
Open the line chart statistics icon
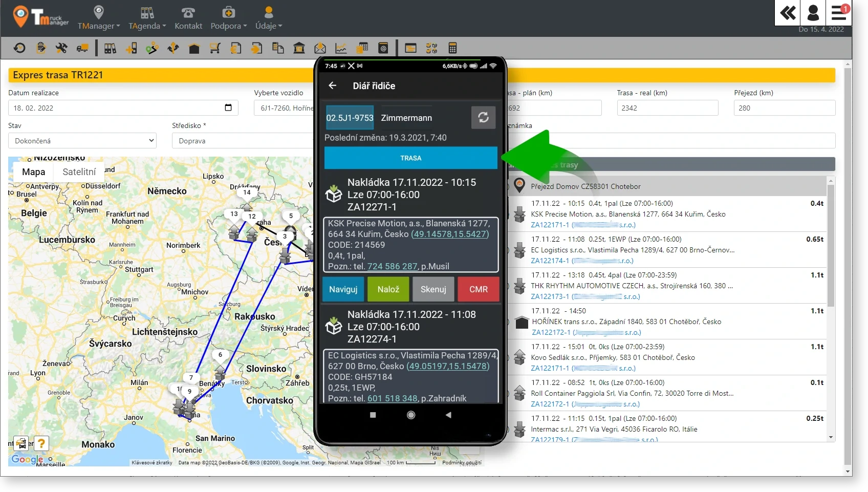pos(341,48)
